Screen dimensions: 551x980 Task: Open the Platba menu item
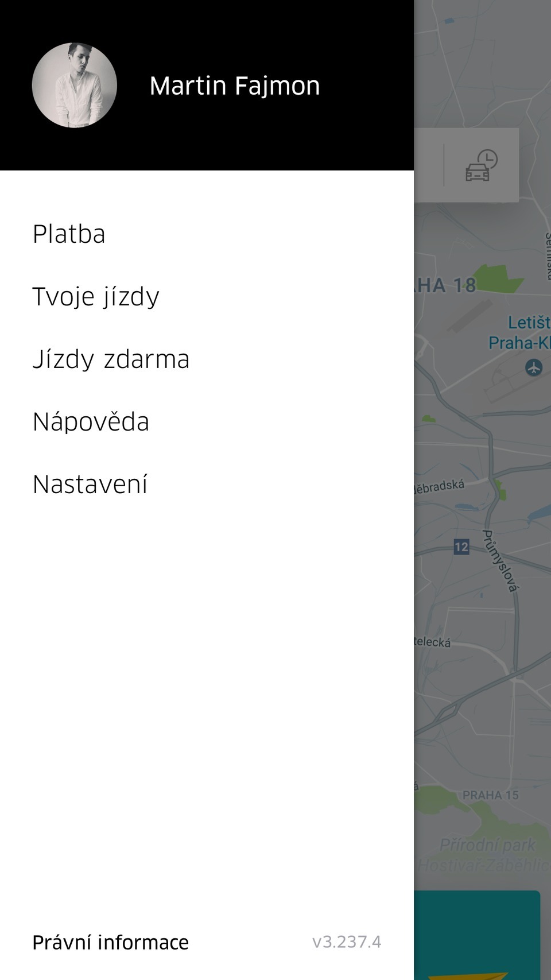69,234
